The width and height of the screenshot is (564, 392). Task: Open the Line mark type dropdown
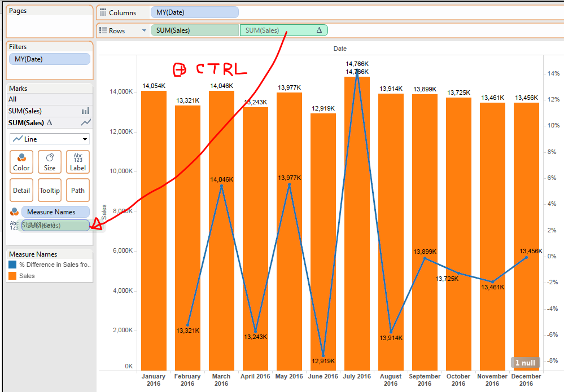click(x=50, y=139)
